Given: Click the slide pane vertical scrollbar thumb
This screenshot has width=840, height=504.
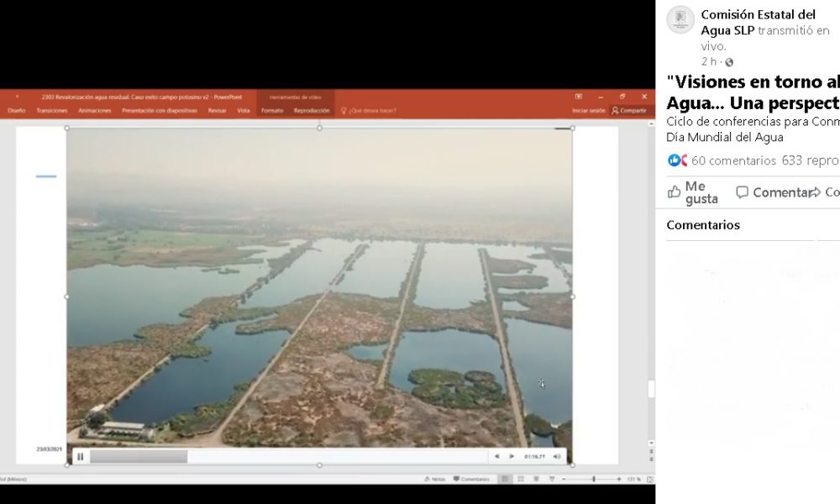Looking at the screenshot, I should pyautogui.click(x=651, y=390).
